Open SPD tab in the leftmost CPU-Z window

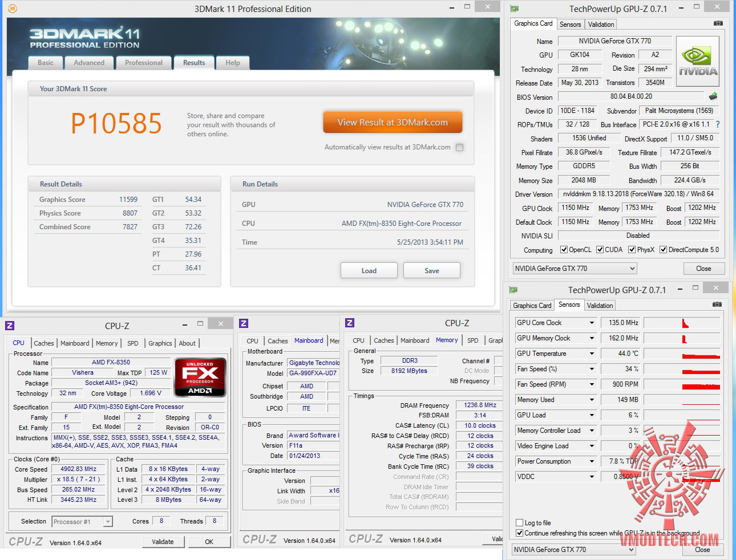click(x=133, y=343)
